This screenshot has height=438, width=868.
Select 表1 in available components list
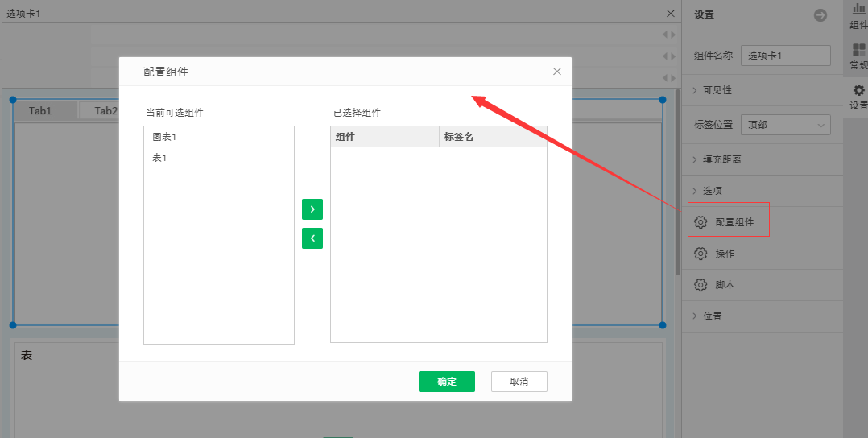click(x=159, y=159)
